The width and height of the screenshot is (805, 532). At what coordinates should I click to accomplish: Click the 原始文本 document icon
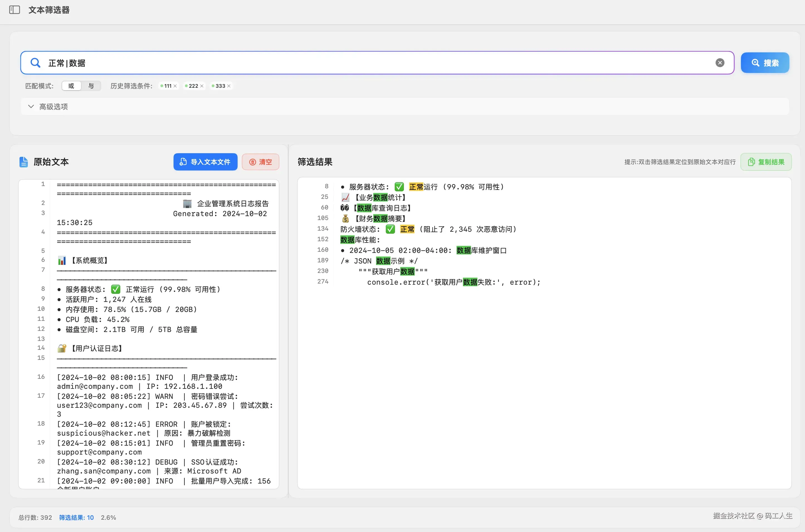(23, 162)
